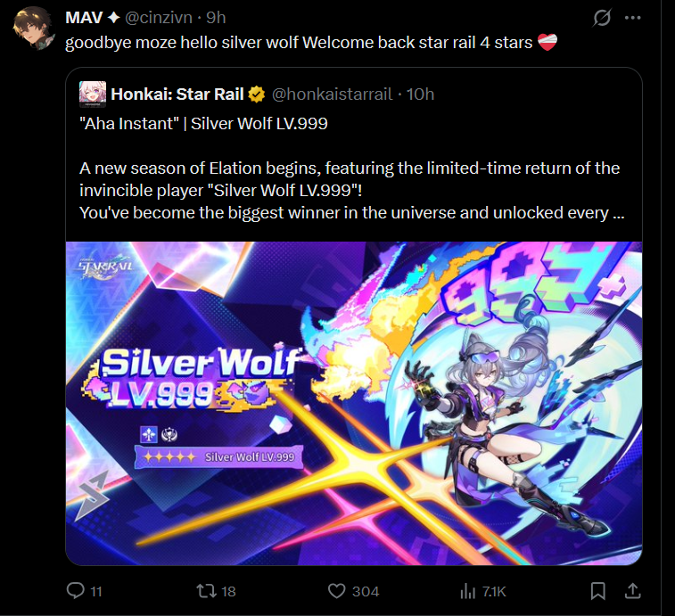The image size is (675, 616).
Task: Open the three-dot more options menu
Action: pos(632,18)
